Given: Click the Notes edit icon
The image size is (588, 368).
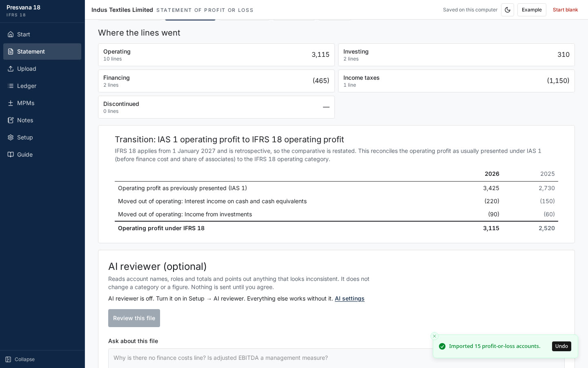Looking at the screenshot, I should [x=11, y=120].
